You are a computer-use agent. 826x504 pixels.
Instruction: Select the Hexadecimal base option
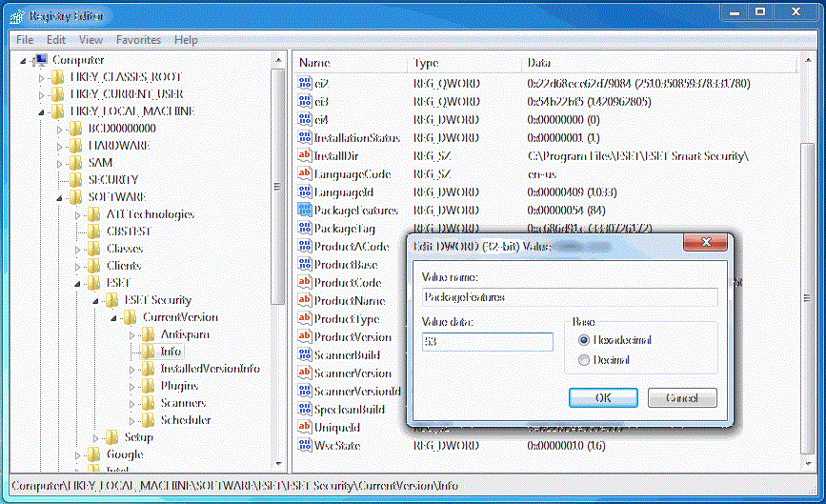tap(584, 340)
